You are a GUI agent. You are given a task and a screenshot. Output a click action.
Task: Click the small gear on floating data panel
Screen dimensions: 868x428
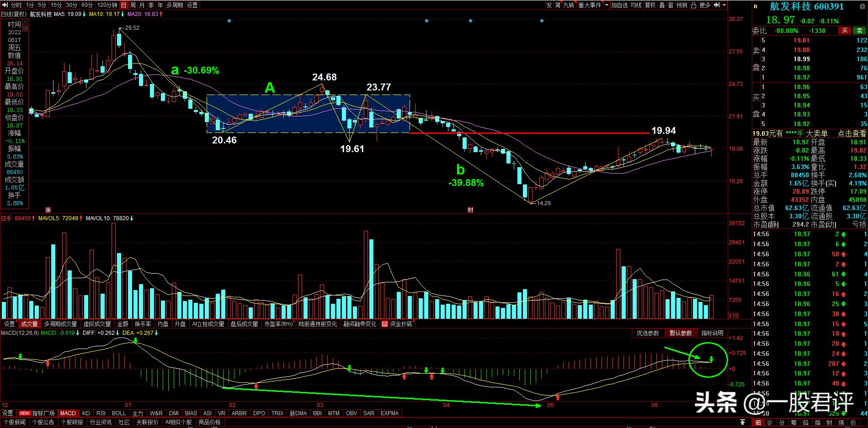25,28
